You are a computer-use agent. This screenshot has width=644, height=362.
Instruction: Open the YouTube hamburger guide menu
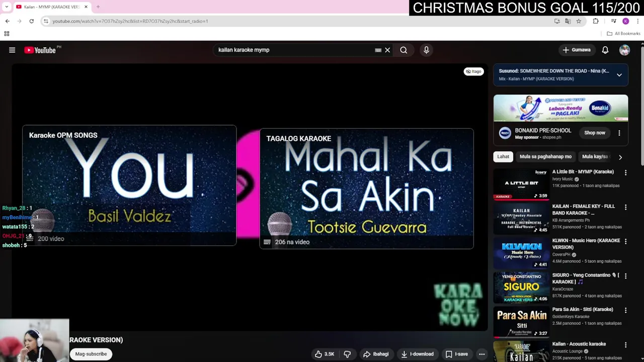pyautogui.click(x=12, y=50)
